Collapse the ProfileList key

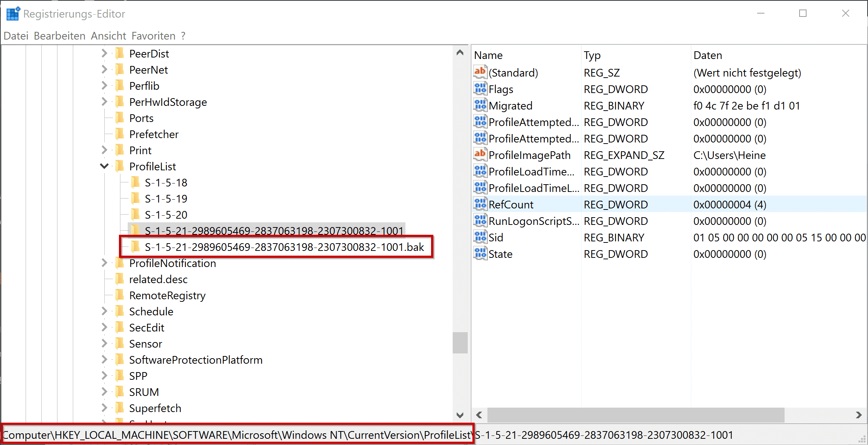pyautogui.click(x=104, y=166)
